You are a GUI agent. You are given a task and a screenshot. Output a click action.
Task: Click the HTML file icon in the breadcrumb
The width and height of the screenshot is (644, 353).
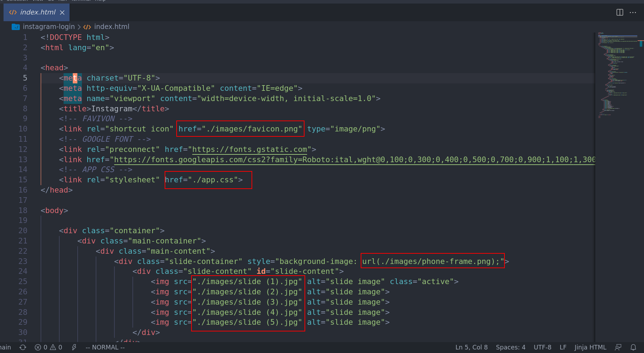pyautogui.click(x=87, y=27)
